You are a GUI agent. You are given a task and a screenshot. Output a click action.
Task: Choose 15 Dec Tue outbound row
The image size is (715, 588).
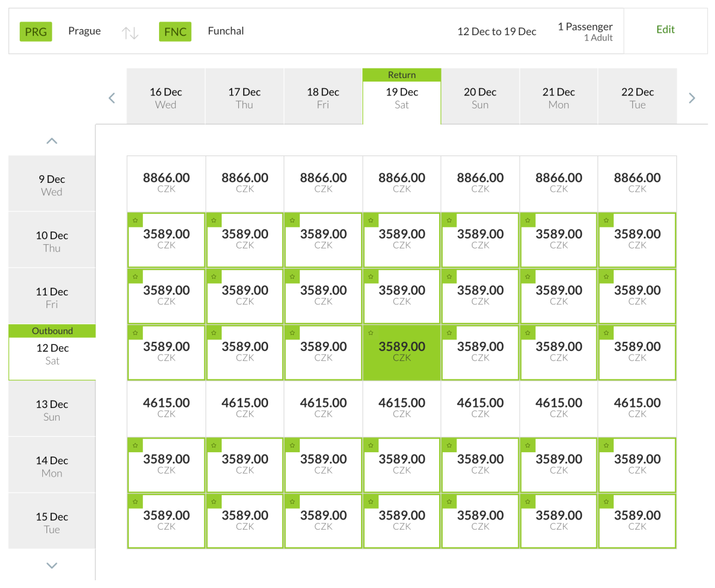52,522
